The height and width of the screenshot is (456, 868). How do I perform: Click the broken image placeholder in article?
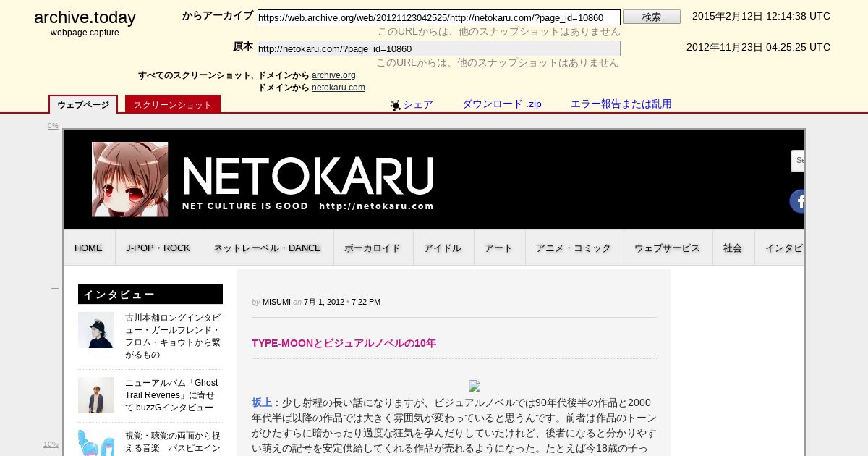(x=475, y=386)
